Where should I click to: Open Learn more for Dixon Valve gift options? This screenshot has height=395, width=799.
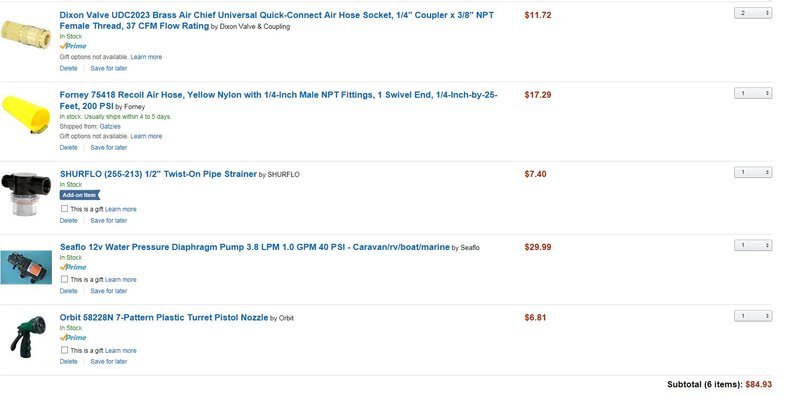point(146,57)
